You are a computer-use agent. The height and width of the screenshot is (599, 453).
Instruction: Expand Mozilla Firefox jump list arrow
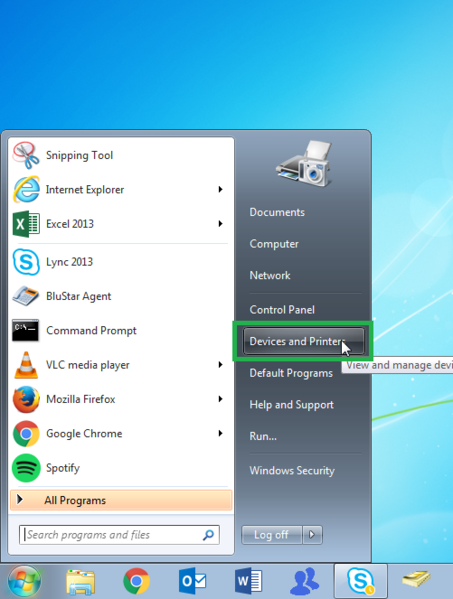click(220, 399)
